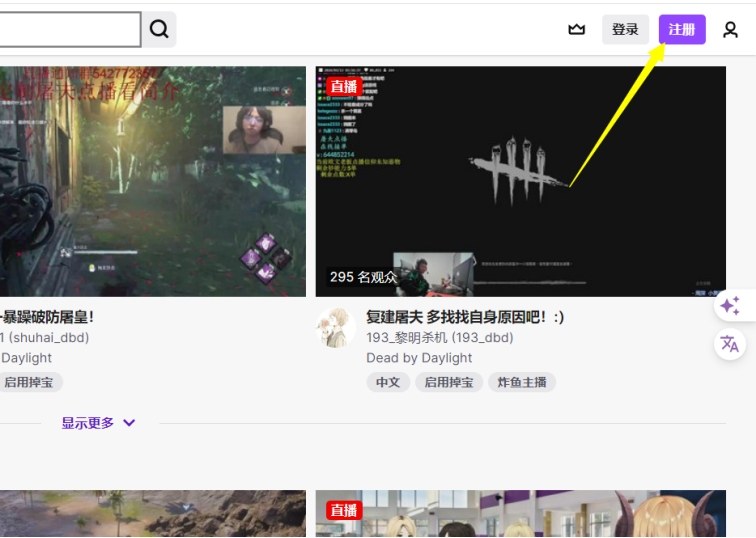
Task: Click the chevron next to 显示更多
Action: point(129,423)
